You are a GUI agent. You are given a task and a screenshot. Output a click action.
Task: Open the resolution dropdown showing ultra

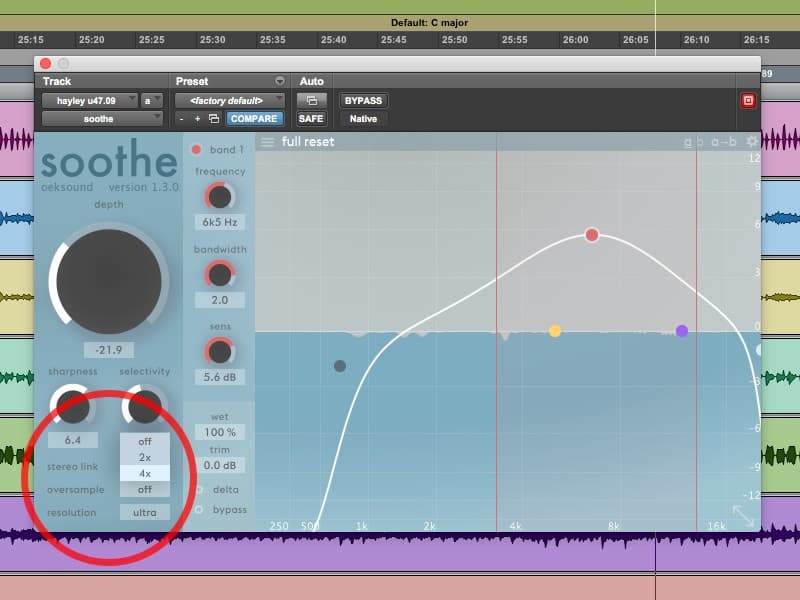tap(145, 513)
